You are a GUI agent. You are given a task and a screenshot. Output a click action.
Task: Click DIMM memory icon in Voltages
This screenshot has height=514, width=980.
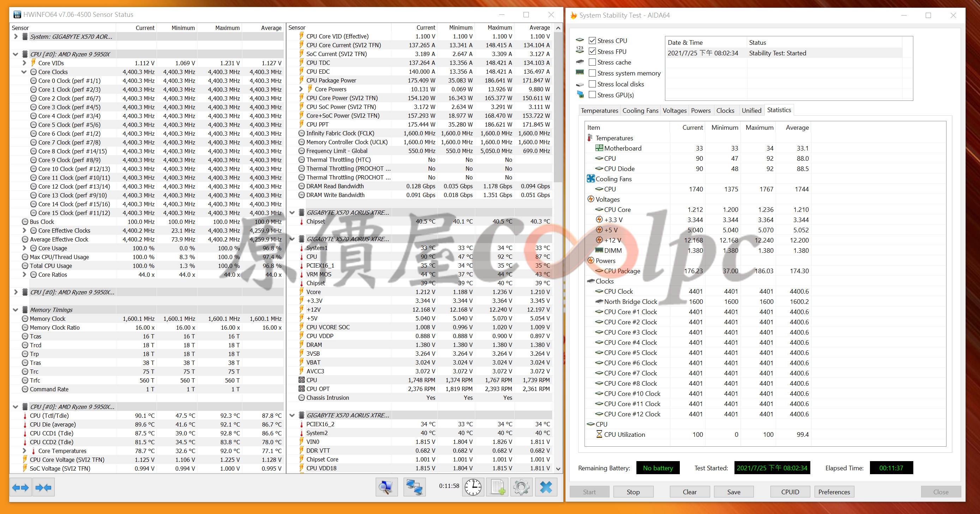coord(599,250)
